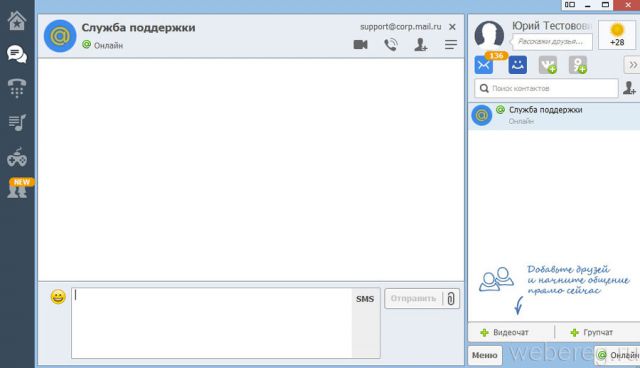This screenshot has width=640, height=368.
Task: Start a video call with camera icon
Action: point(360,44)
